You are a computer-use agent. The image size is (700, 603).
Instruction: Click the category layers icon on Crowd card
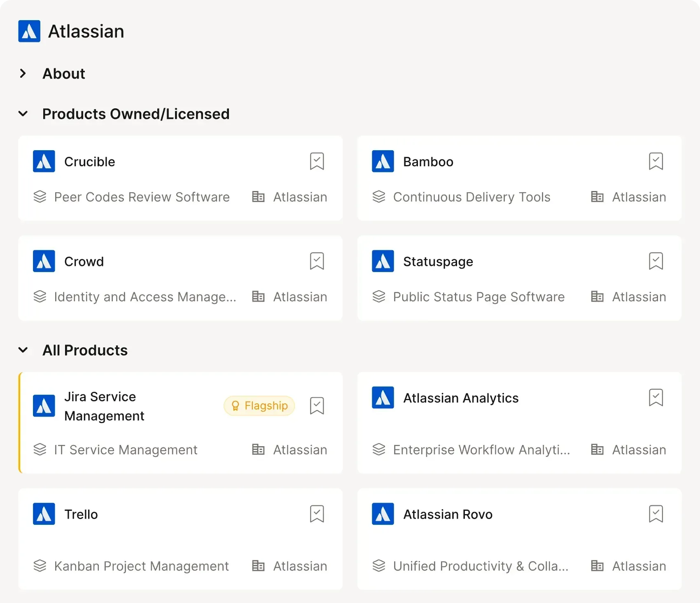(40, 297)
